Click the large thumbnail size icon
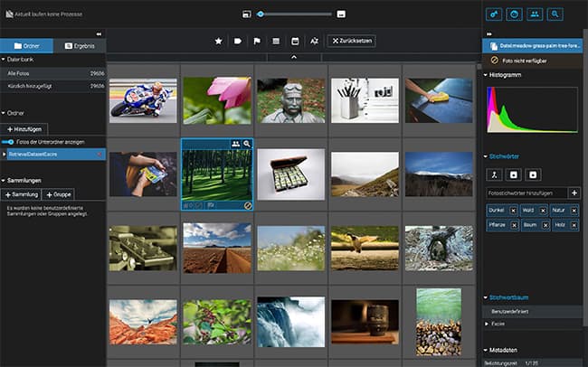The width and height of the screenshot is (588, 367). 341,14
